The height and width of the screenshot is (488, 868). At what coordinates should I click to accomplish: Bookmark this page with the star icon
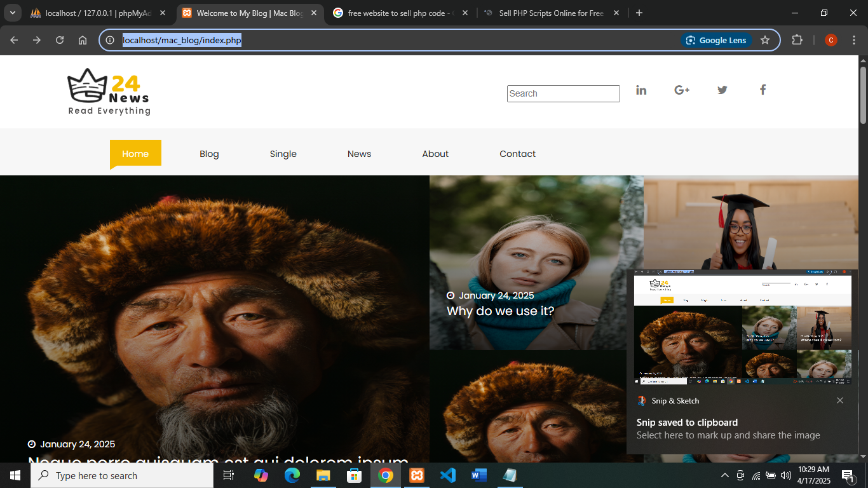(x=765, y=40)
